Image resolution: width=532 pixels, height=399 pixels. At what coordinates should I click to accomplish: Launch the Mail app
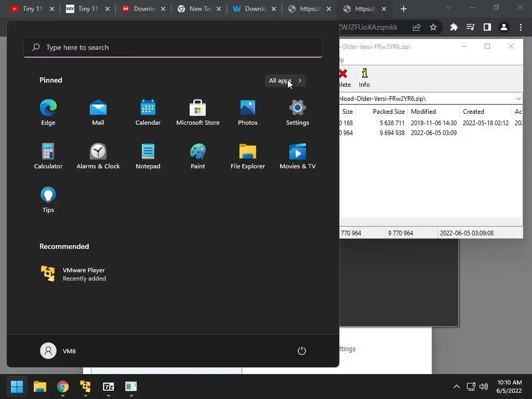click(98, 113)
